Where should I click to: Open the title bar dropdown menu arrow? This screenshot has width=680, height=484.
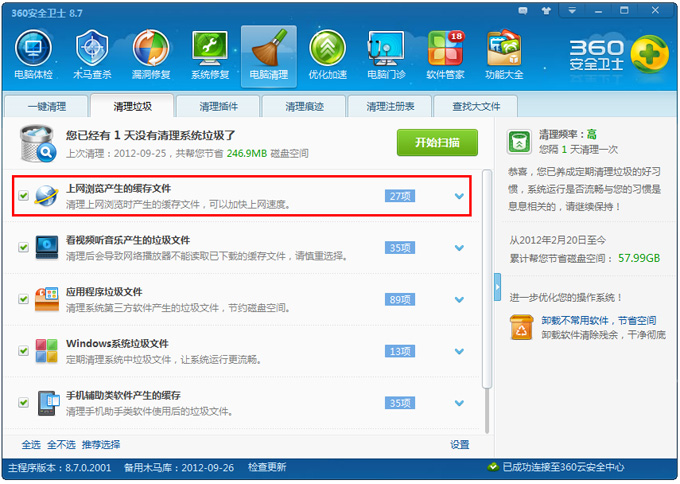point(572,11)
